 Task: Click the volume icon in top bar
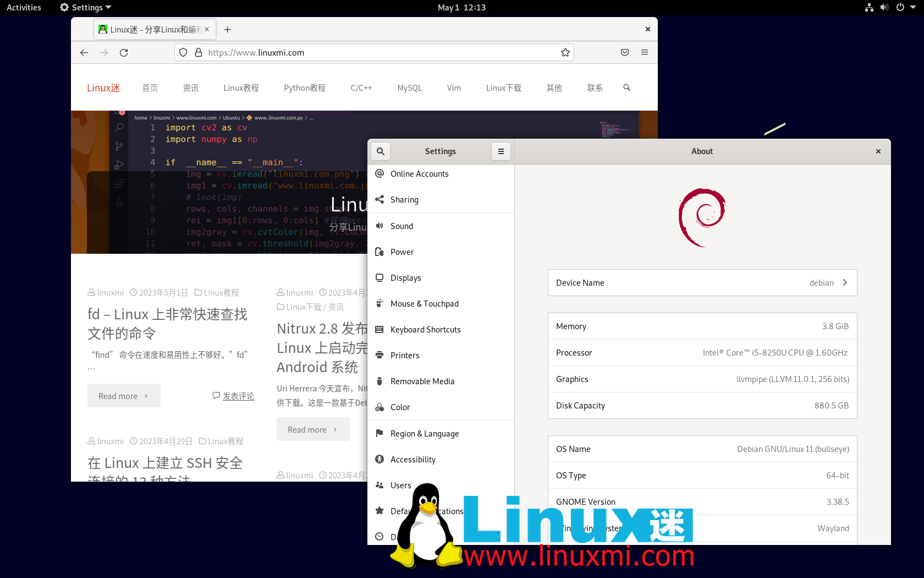point(884,8)
